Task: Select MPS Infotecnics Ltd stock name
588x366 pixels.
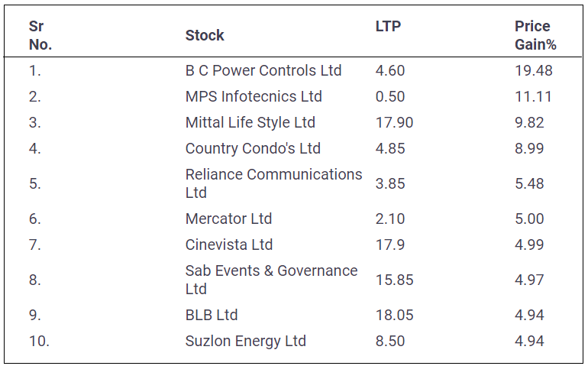Action: 254,96
